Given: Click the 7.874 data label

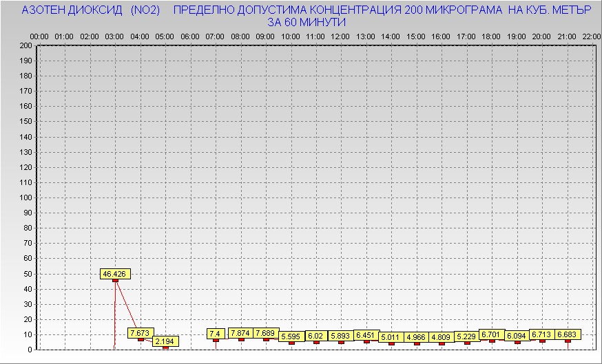Looking at the screenshot, I should (x=240, y=333).
